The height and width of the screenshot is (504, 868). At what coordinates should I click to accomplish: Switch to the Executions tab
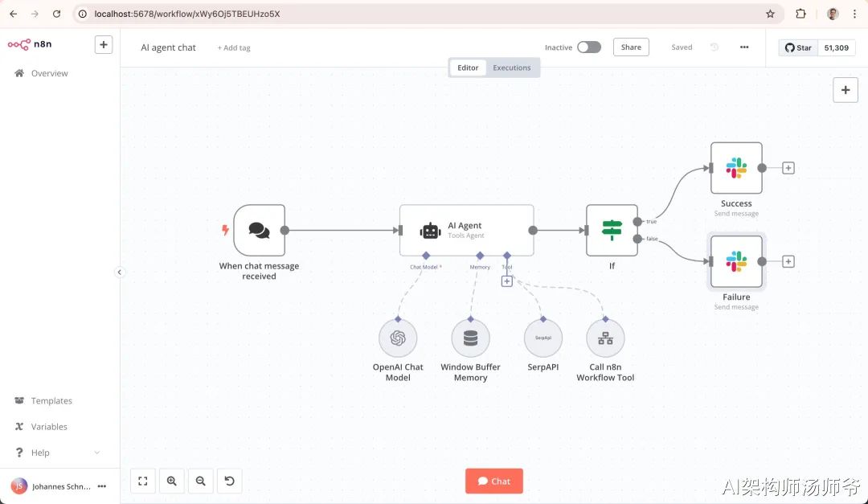click(511, 68)
